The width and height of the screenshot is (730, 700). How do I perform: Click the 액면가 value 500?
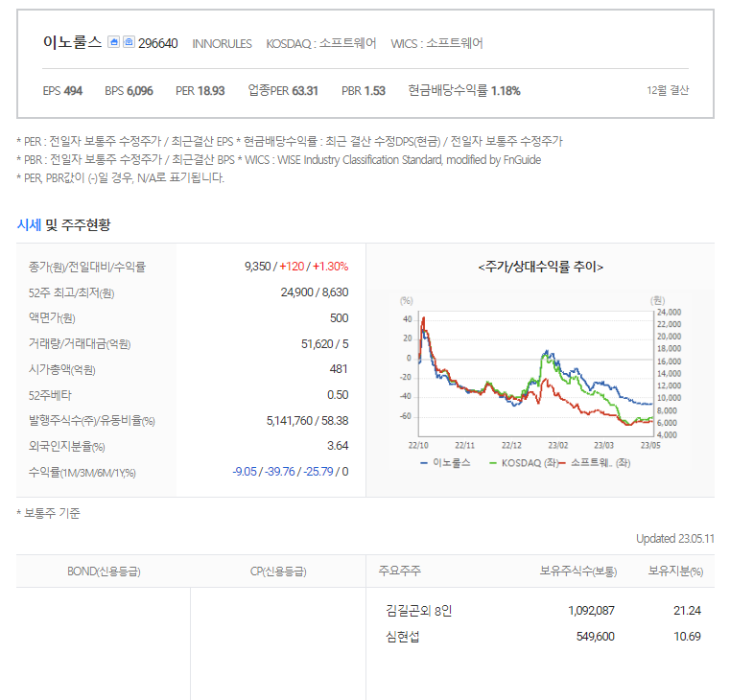[340, 318]
